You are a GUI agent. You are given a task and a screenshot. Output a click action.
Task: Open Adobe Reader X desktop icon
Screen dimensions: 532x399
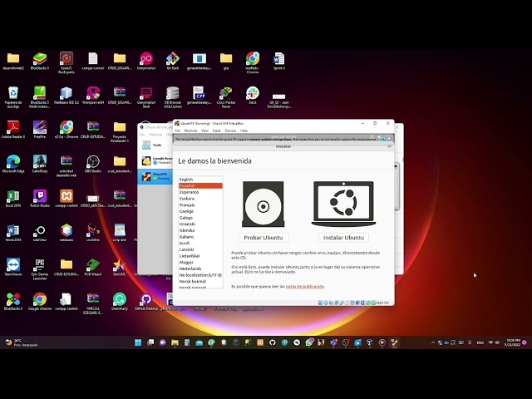click(13, 130)
